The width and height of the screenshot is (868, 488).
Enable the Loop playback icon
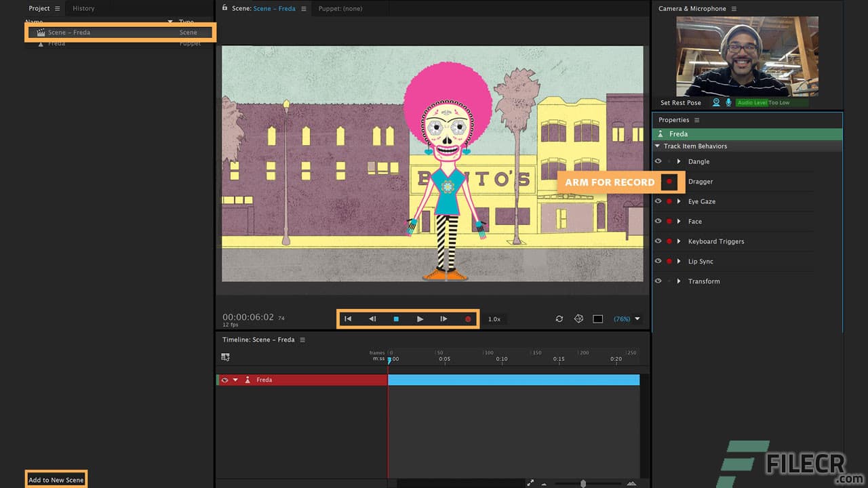point(559,319)
